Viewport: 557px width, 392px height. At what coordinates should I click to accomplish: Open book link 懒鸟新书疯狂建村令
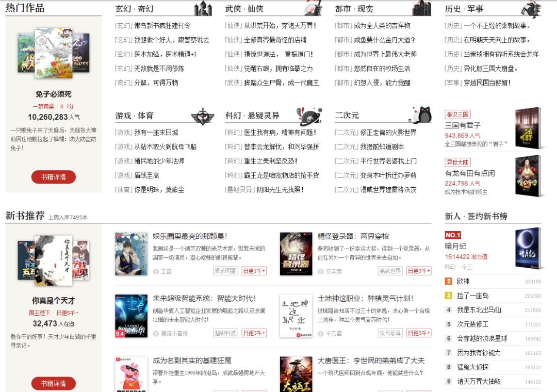click(x=162, y=26)
